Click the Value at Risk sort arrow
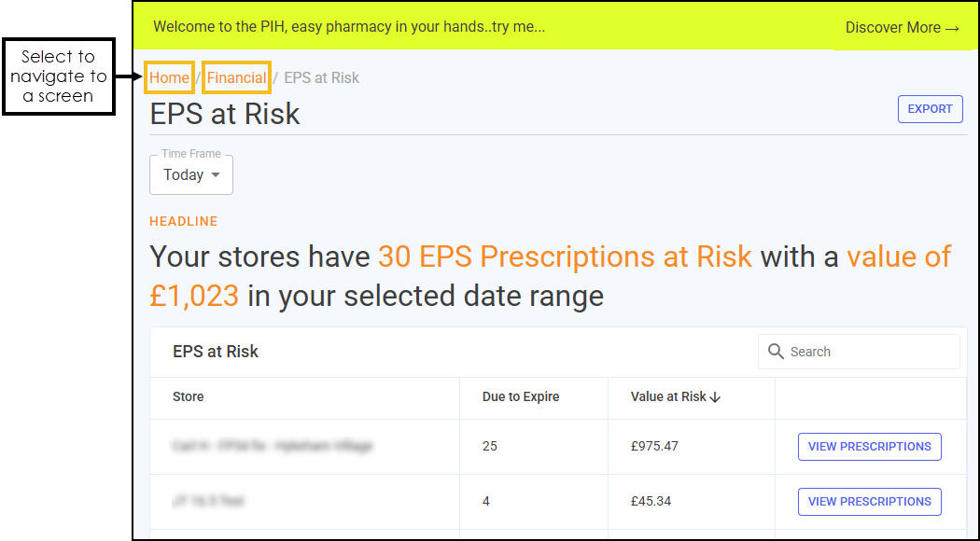The width and height of the screenshot is (980, 541). tap(716, 397)
